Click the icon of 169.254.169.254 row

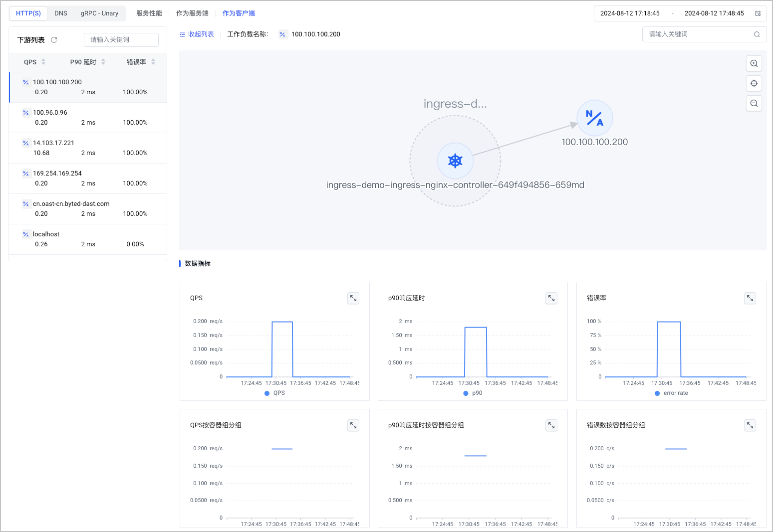click(26, 174)
